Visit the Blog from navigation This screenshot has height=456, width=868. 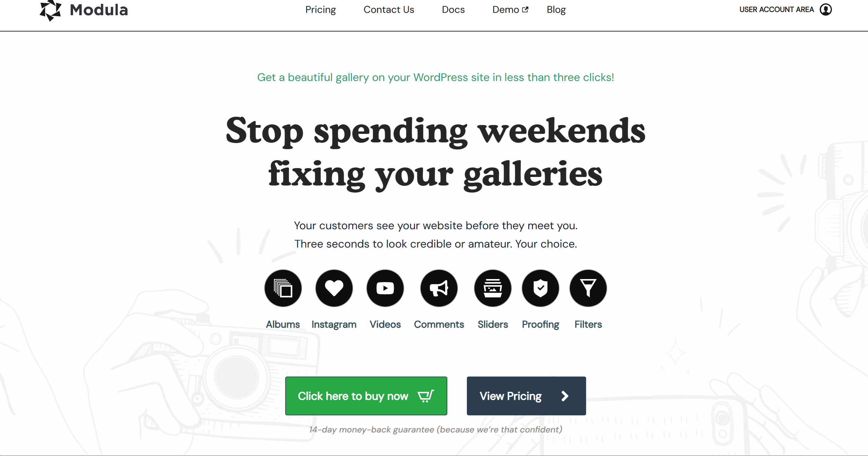tap(556, 10)
